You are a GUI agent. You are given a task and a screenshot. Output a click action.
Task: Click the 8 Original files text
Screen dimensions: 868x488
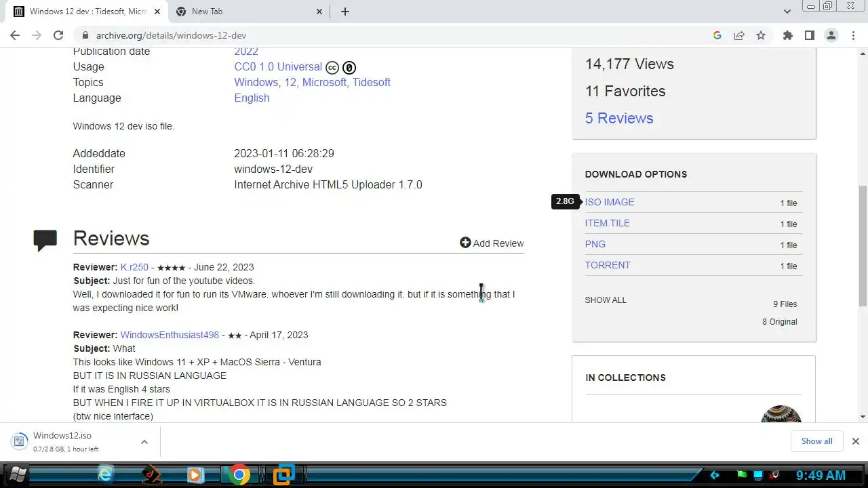tap(780, 322)
